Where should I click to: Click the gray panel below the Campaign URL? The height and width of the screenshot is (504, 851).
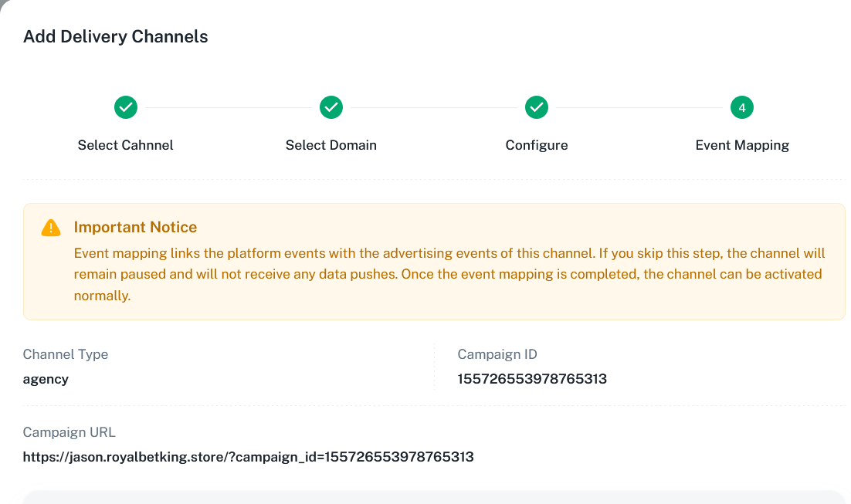point(432,497)
